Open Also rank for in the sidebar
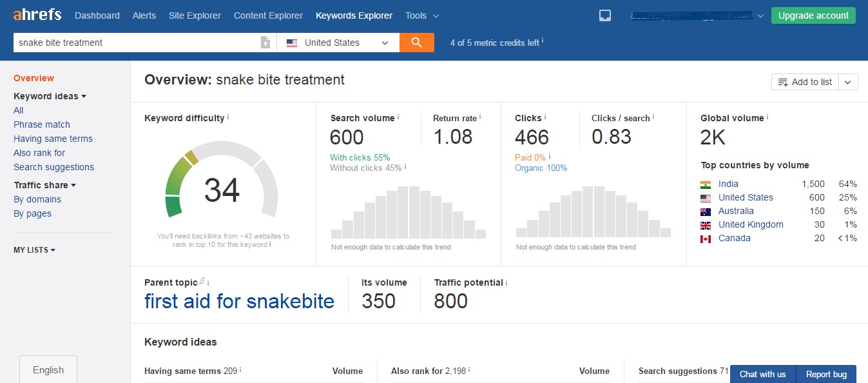Image resolution: width=868 pixels, height=383 pixels. (x=39, y=153)
